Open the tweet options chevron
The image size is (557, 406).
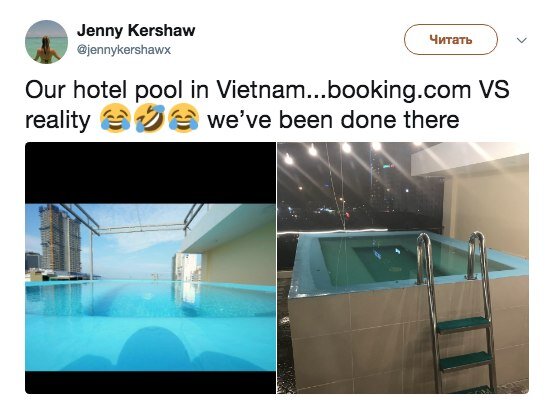(x=521, y=40)
